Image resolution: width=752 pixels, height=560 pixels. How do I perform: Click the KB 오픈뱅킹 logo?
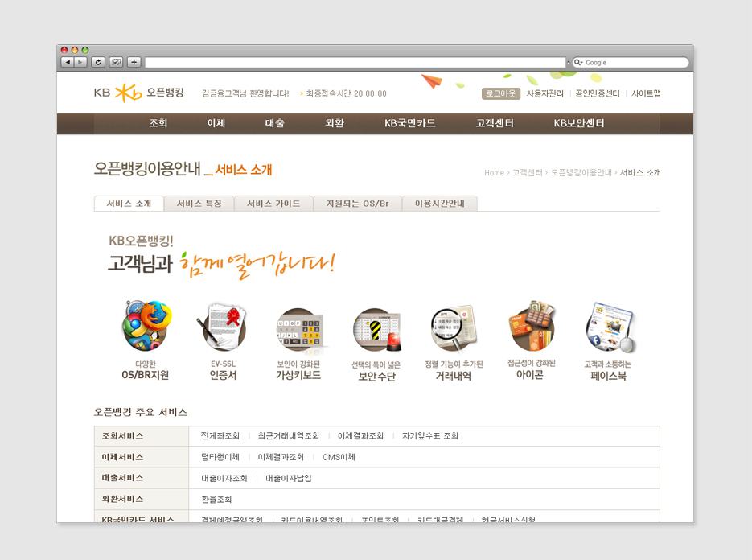139,93
